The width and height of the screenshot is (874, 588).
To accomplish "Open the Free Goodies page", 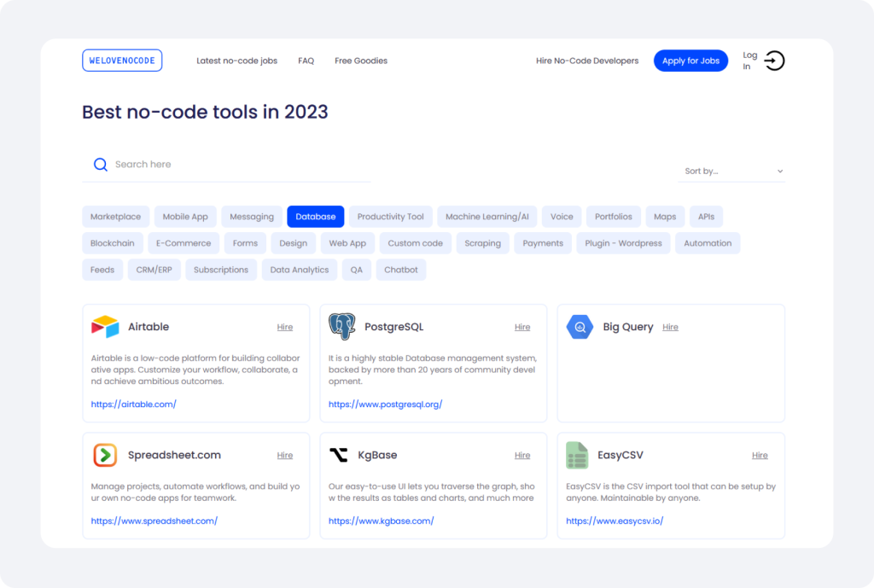I will (361, 61).
